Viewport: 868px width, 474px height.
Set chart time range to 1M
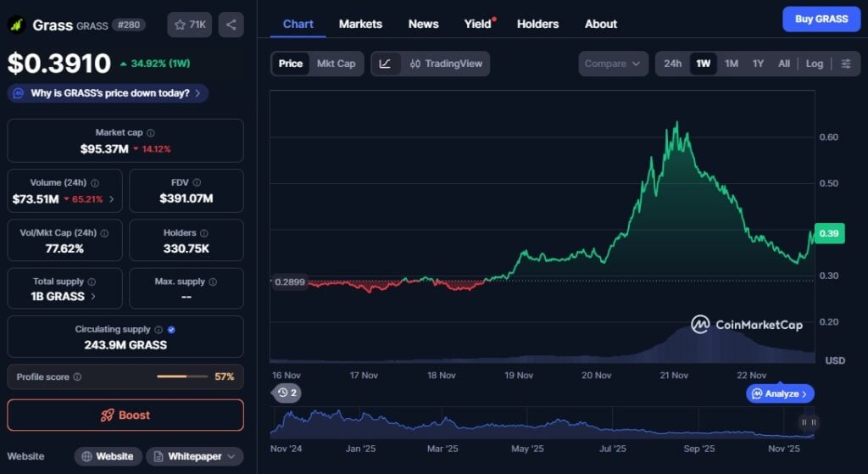[732, 64]
